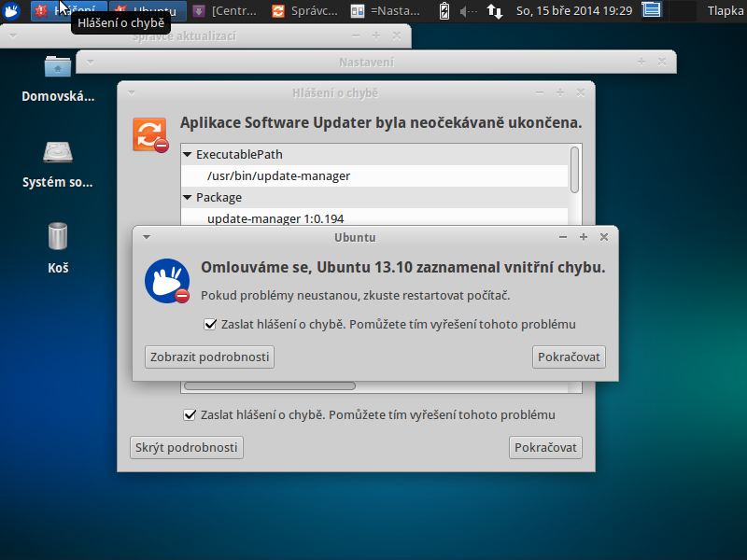Switch to the =Nasta... taskbar window button
Image resolution: width=747 pixels, height=560 pixels.
(385, 10)
